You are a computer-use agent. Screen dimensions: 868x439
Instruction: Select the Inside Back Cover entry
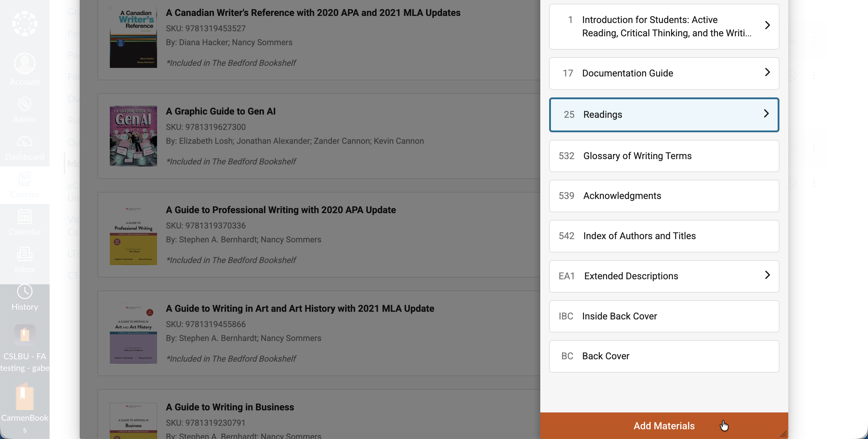point(664,316)
